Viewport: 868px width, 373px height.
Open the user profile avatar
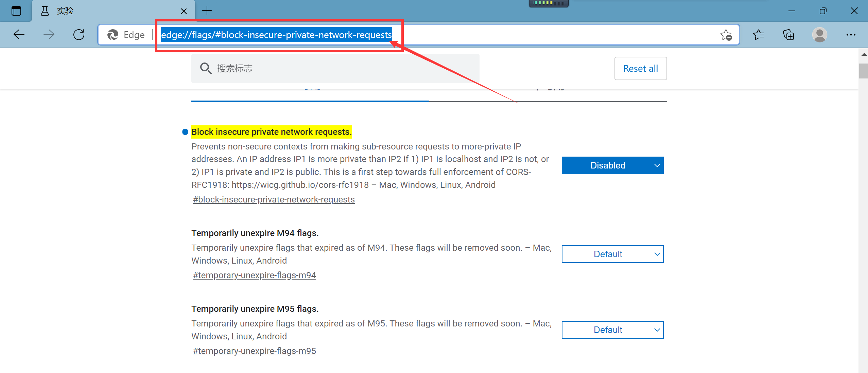(819, 35)
